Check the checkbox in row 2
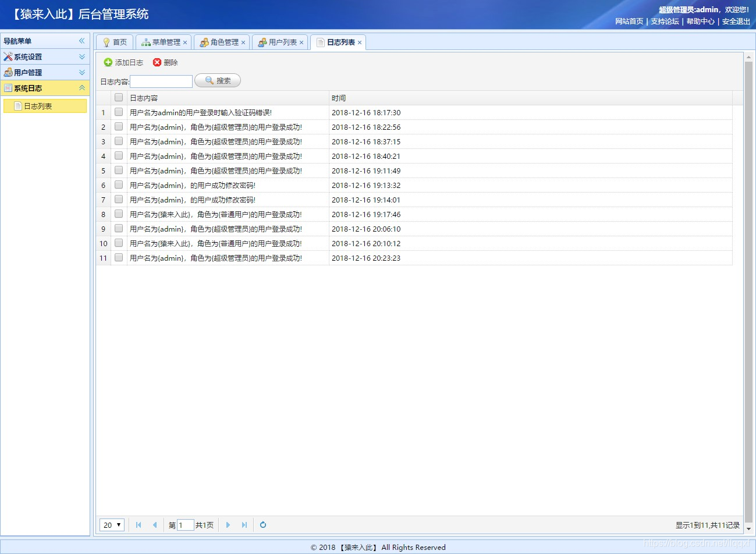This screenshot has height=554, width=756. click(119, 126)
